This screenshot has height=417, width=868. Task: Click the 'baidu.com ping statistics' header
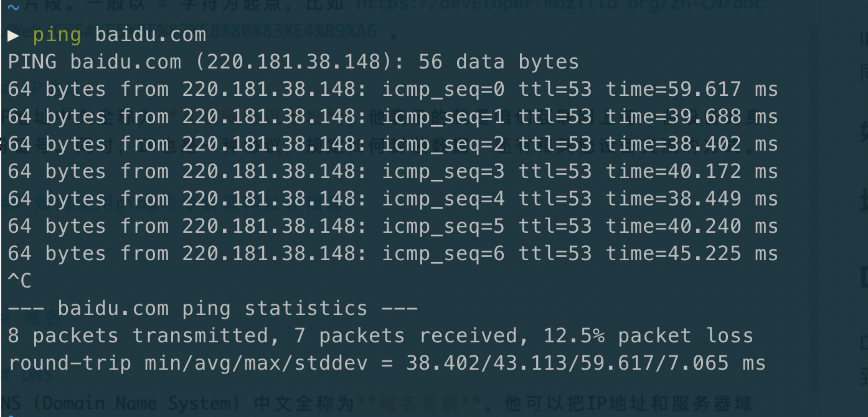click(x=212, y=308)
